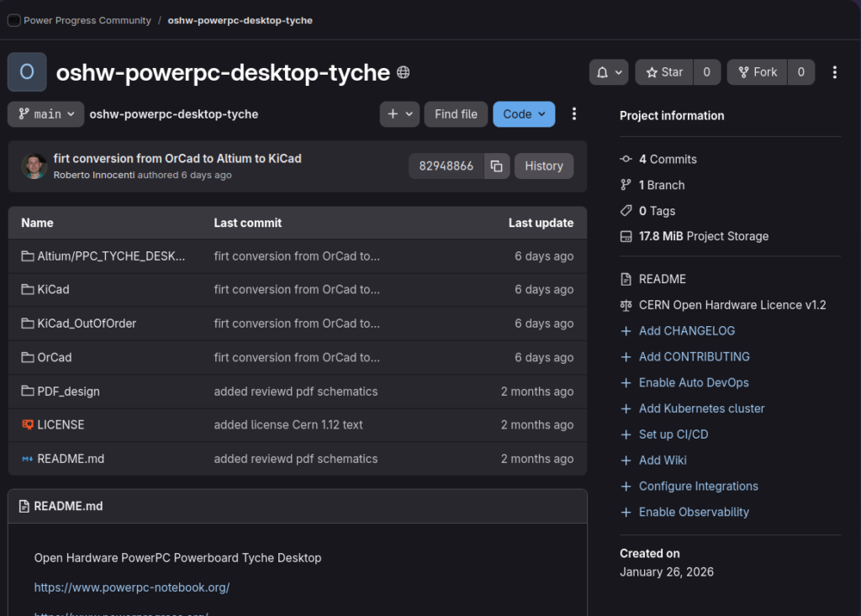Open 17.8 MiB Project Storage
The image size is (861, 616).
704,236
